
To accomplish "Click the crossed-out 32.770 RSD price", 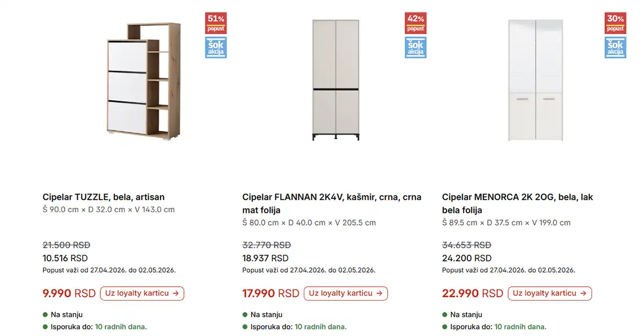I will pos(266,245).
